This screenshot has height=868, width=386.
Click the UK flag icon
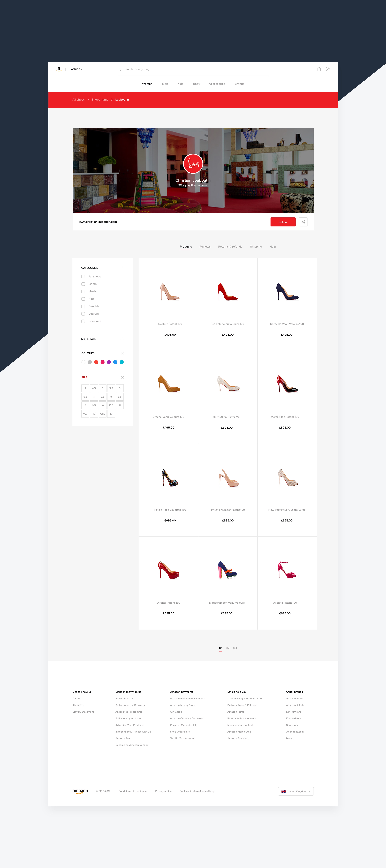point(284,791)
